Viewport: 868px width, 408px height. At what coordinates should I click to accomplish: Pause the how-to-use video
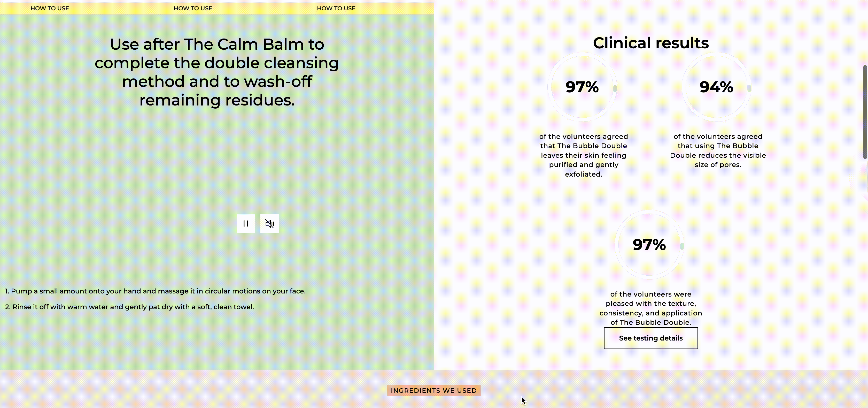[246, 224]
